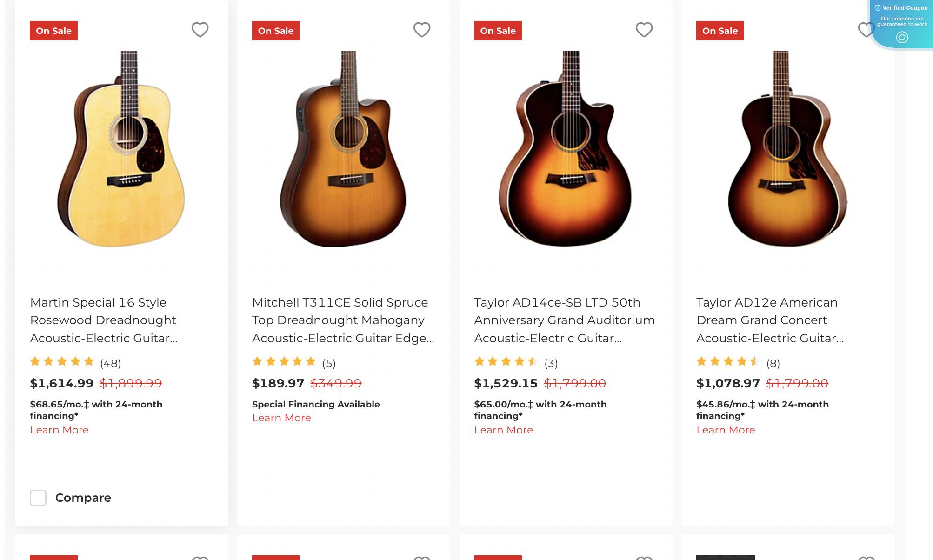Click Learn More under Martin financing
Image resolution: width=933 pixels, height=560 pixels.
tap(60, 430)
